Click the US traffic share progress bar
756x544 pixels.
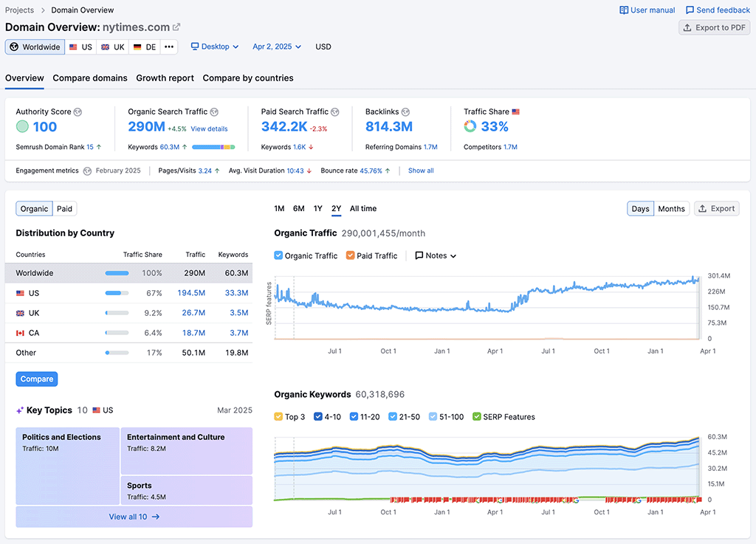117,293
